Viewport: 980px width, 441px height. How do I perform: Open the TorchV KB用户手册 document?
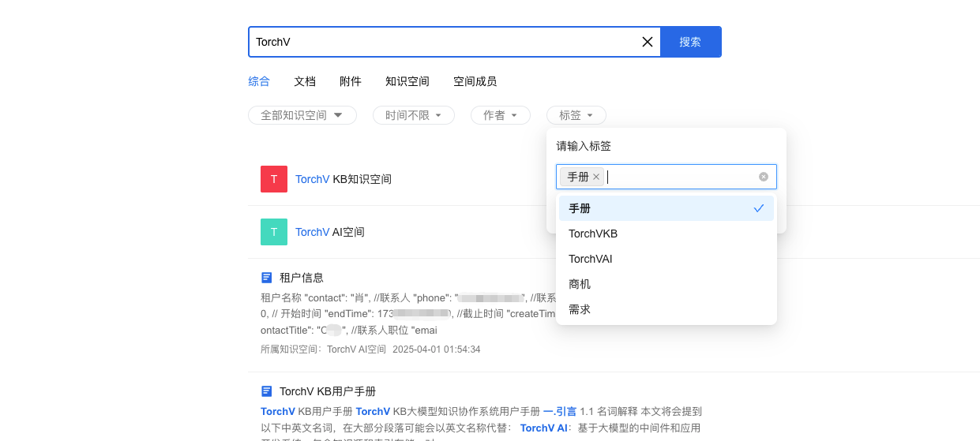click(328, 391)
